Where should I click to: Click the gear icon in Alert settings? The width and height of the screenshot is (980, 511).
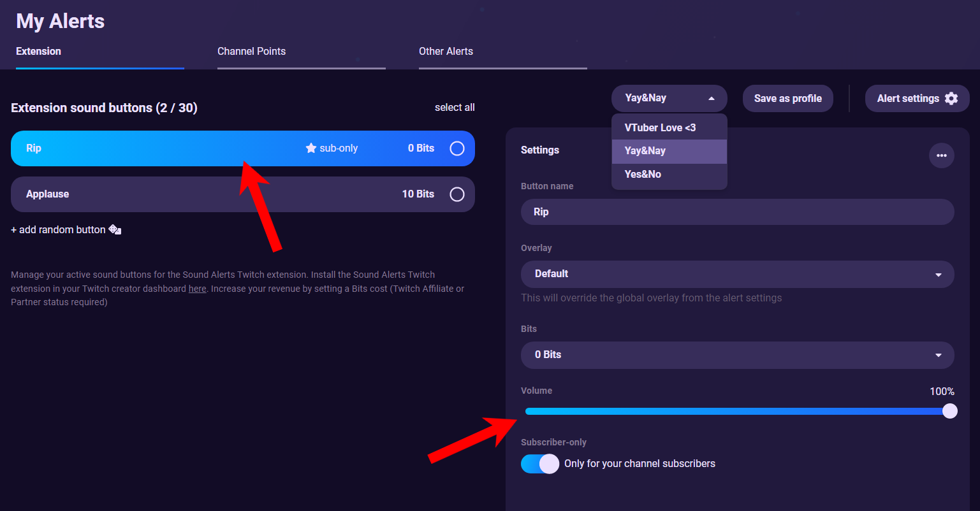tap(951, 98)
